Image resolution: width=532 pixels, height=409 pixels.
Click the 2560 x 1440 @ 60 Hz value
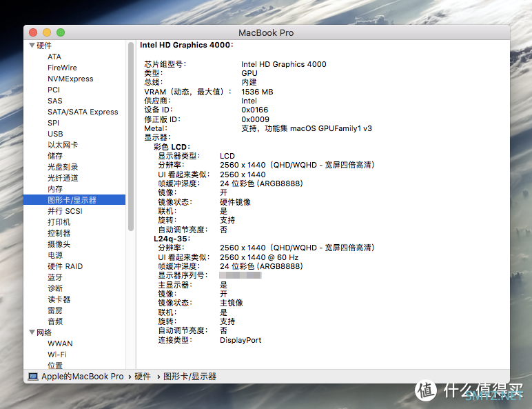(259, 257)
